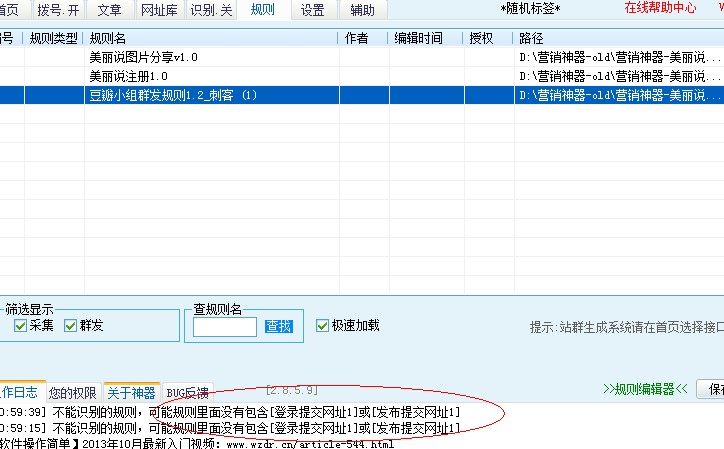Select rule 豆瓣小组群发规则1.2_刺客 (1)

pos(173,95)
